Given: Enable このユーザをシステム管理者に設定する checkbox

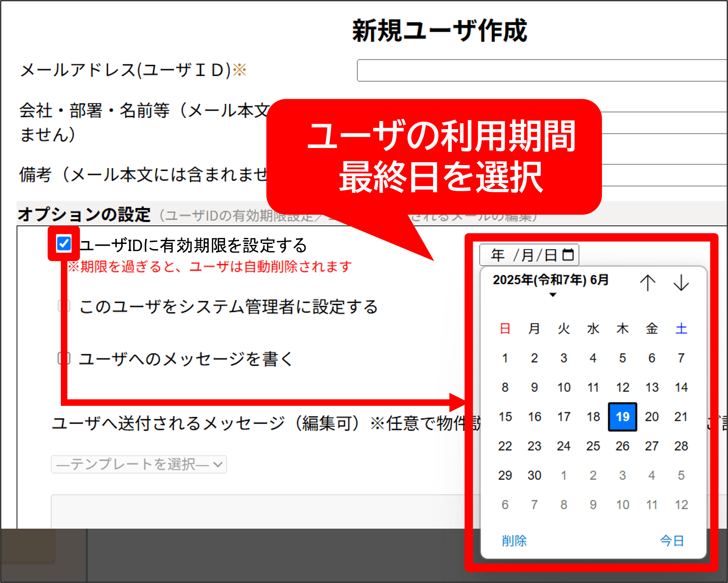Looking at the screenshot, I should click(64, 306).
